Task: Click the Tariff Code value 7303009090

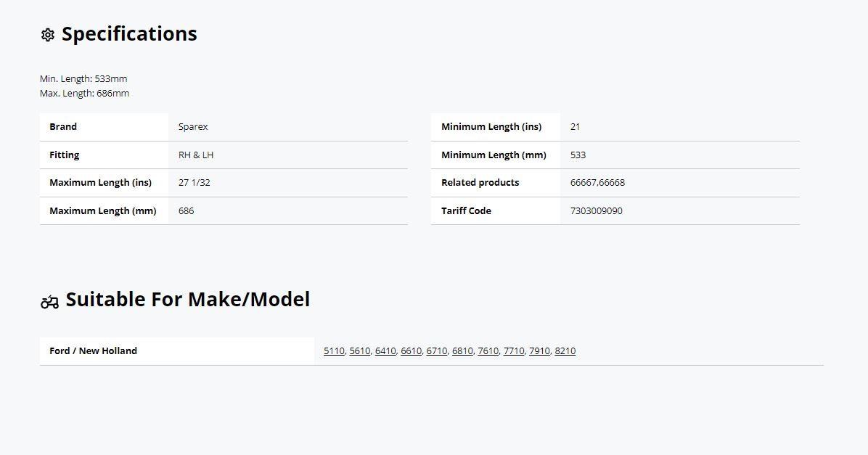Action: (596, 211)
